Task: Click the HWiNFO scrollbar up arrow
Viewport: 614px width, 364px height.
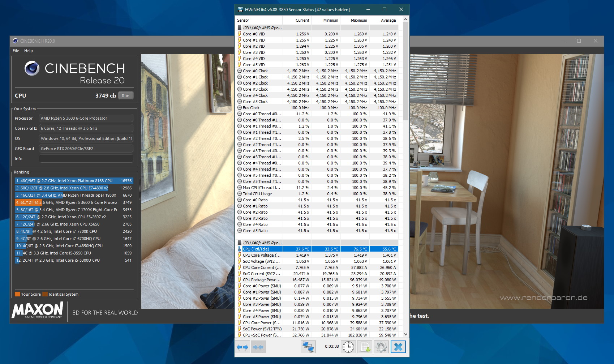Action: tap(405, 20)
